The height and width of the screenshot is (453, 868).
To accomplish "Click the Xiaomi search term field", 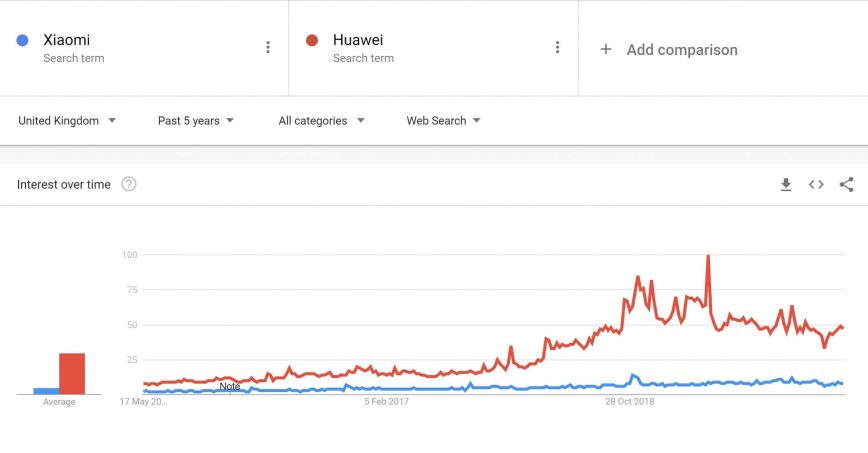I will click(x=67, y=41).
